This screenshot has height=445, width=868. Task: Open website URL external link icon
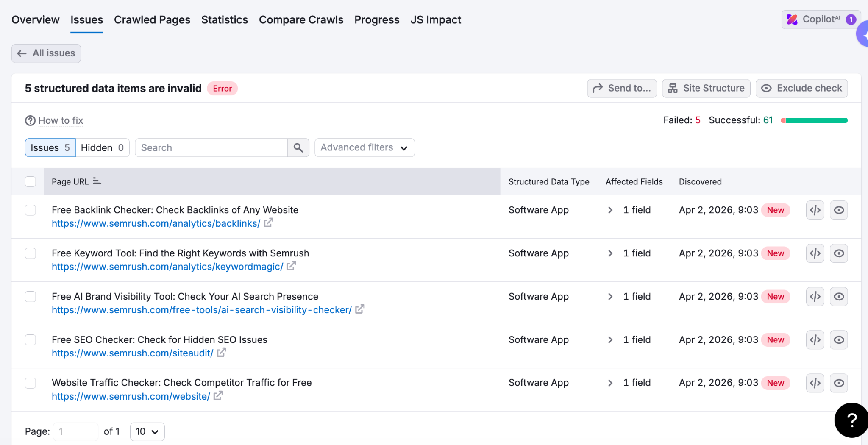tap(218, 395)
